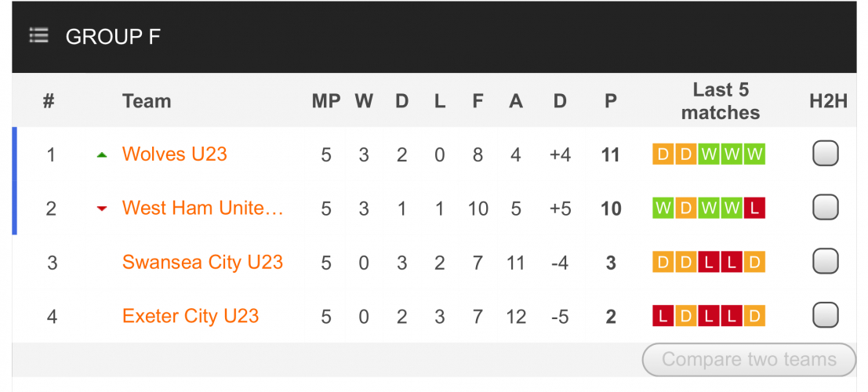Click the MP column header
This screenshot has height=392, width=868.
click(x=326, y=101)
